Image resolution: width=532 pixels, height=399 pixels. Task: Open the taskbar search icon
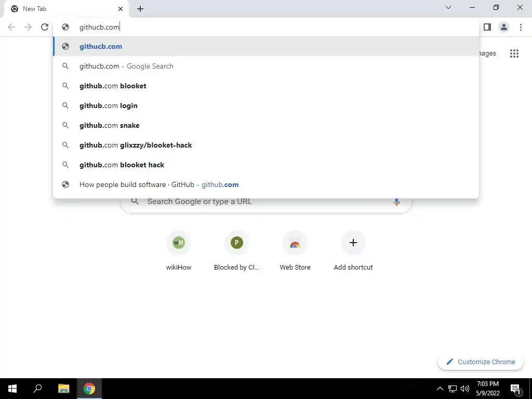pyautogui.click(x=37, y=389)
